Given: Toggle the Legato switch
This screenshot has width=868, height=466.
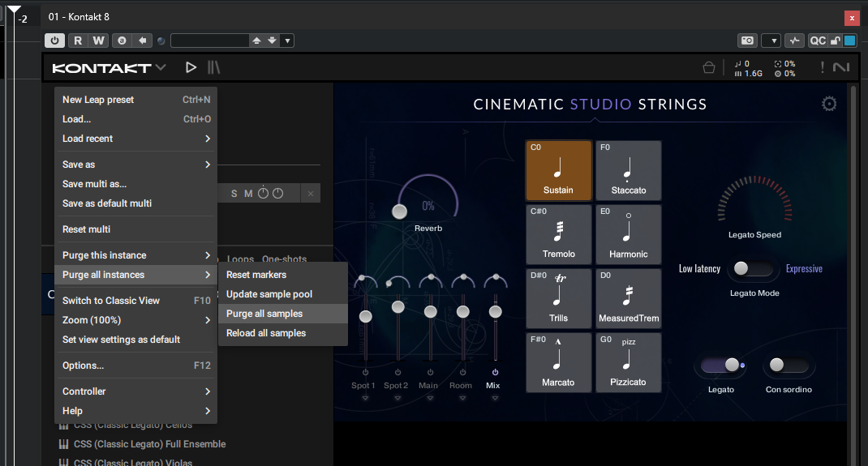Looking at the screenshot, I should pos(720,366).
